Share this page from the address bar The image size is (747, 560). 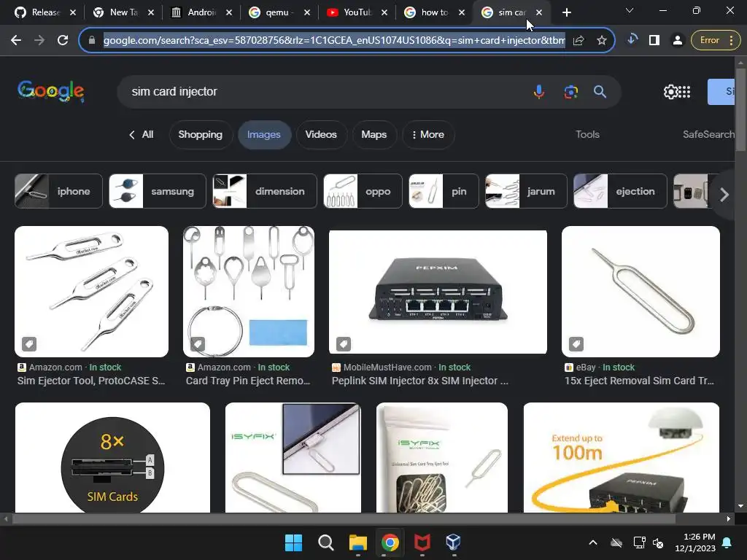[578, 41]
